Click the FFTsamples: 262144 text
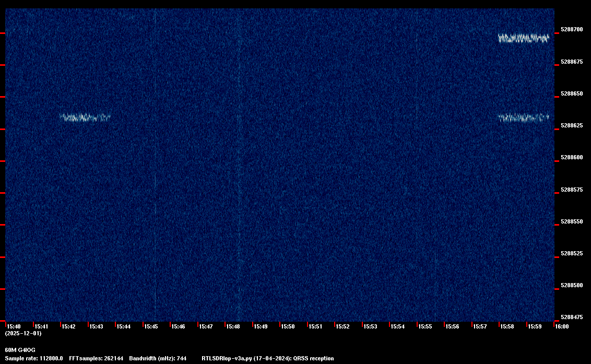 tap(96, 358)
